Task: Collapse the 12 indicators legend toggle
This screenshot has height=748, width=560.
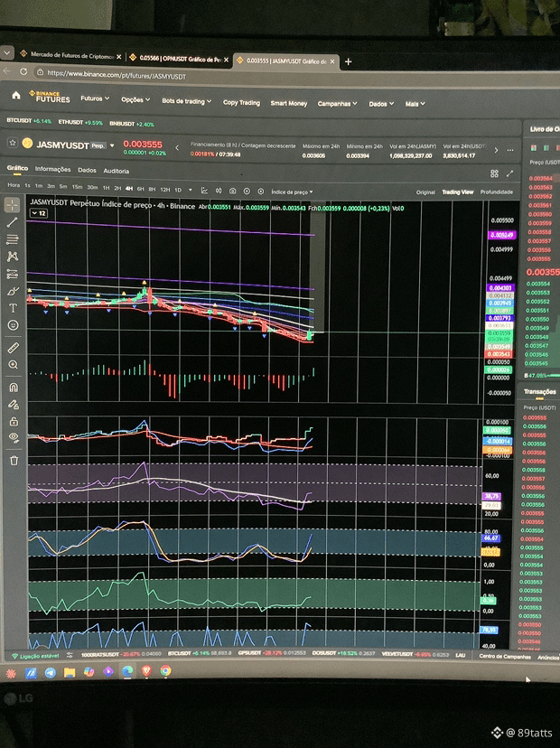Action: tap(39, 213)
